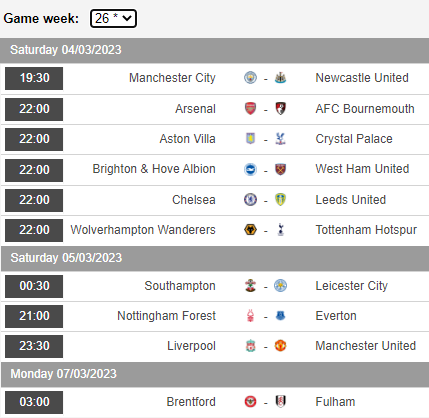Open the Game week dropdown
The width and height of the screenshot is (429, 418).
pos(113,18)
